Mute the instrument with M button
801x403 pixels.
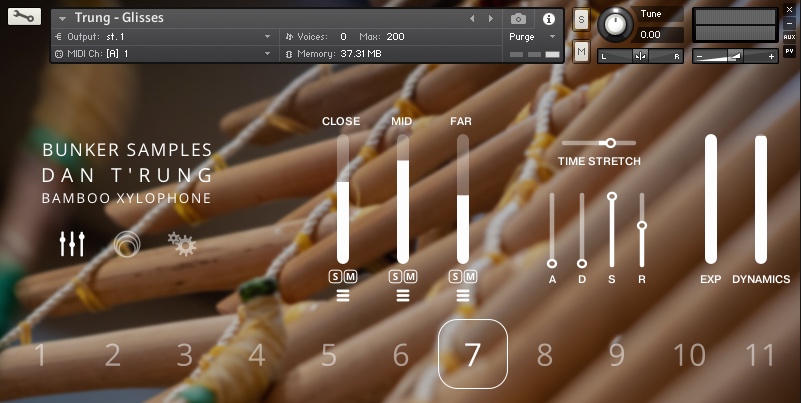581,51
